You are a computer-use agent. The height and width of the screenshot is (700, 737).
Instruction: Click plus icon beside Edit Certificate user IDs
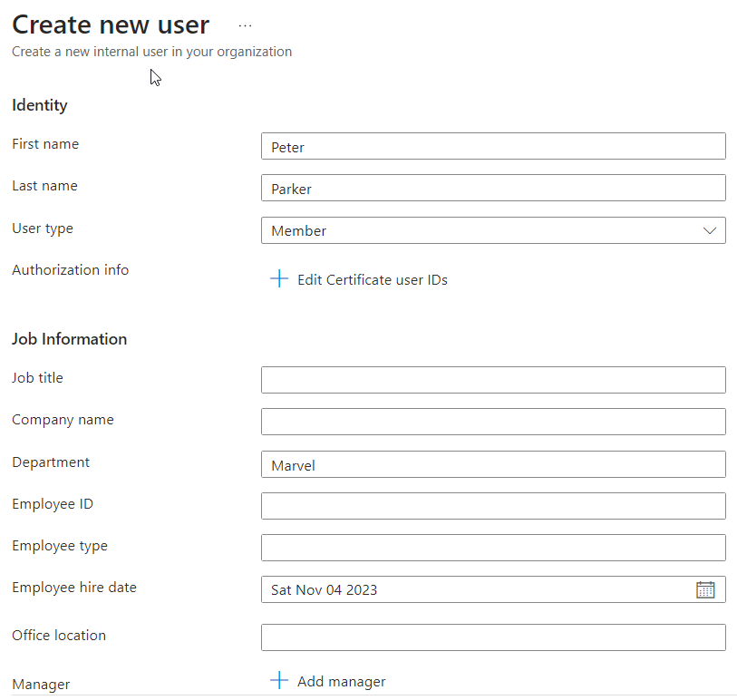(x=279, y=279)
